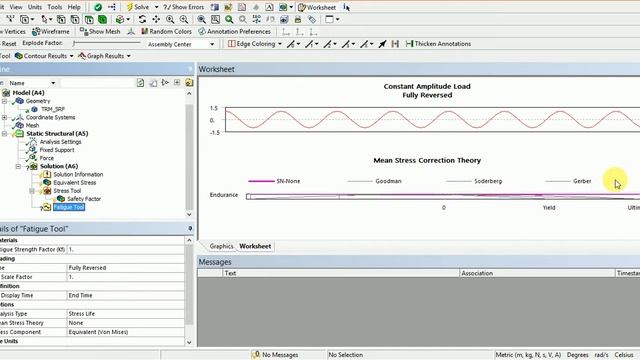The image size is (640, 360).
Task: Click the outline tree vertical scrollbar
Action: coord(189,154)
